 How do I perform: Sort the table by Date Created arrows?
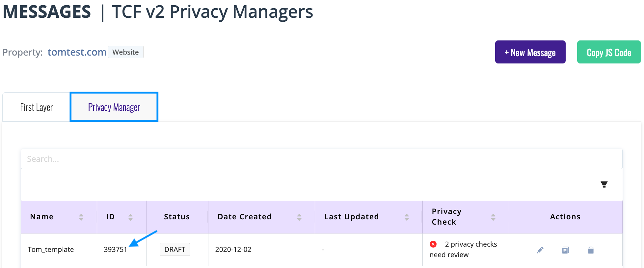click(x=299, y=217)
